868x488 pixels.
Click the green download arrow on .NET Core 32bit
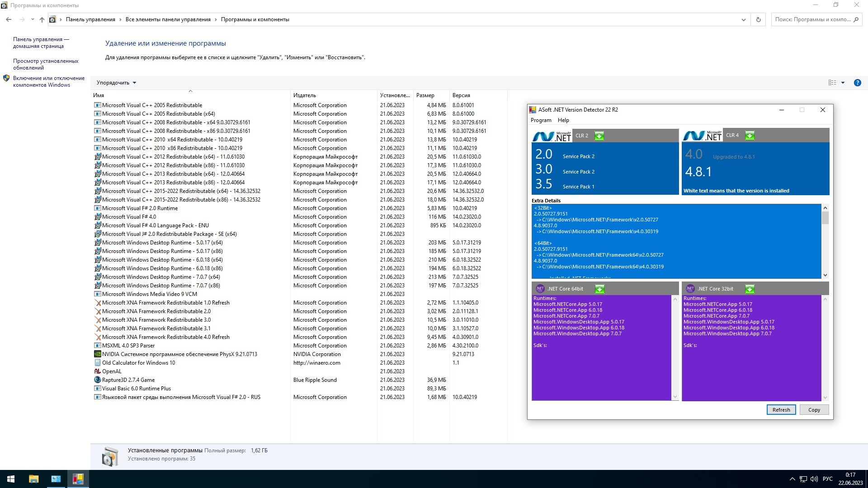750,288
